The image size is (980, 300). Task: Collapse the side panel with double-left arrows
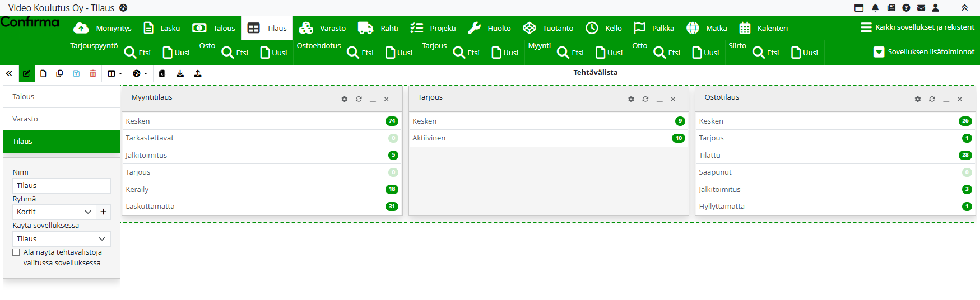coord(9,73)
